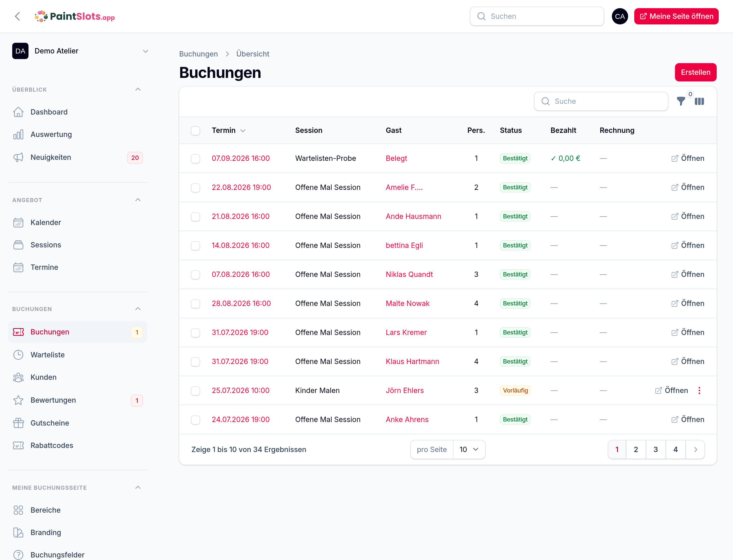Go to pagination page 3
Viewport: 733px width, 560px height.
point(655,450)
